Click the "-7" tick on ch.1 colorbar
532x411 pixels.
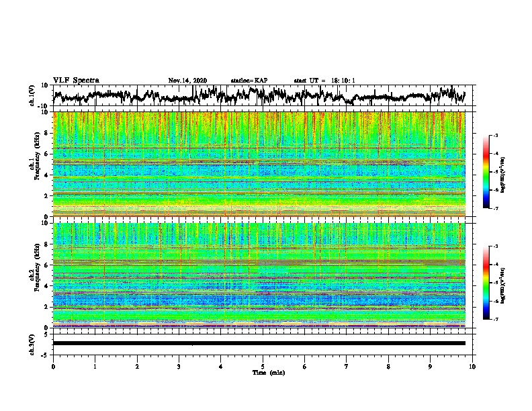496,208
